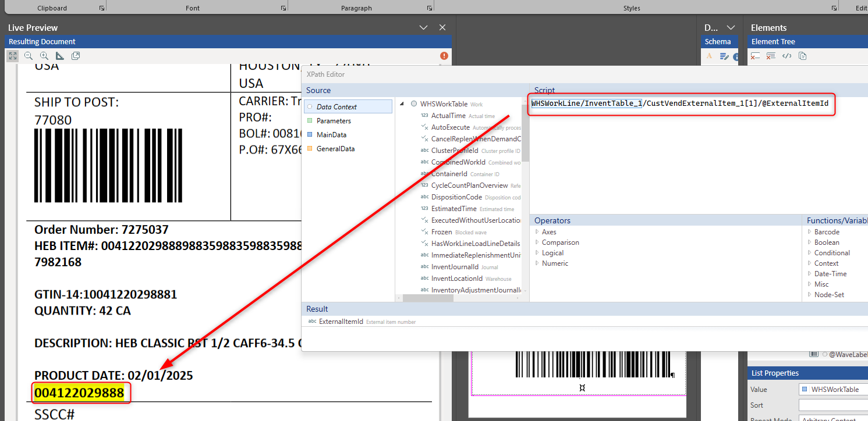Expand the Node-Set functions group
Viewport: 868px width, 421px height.
[x=809, y=295]
